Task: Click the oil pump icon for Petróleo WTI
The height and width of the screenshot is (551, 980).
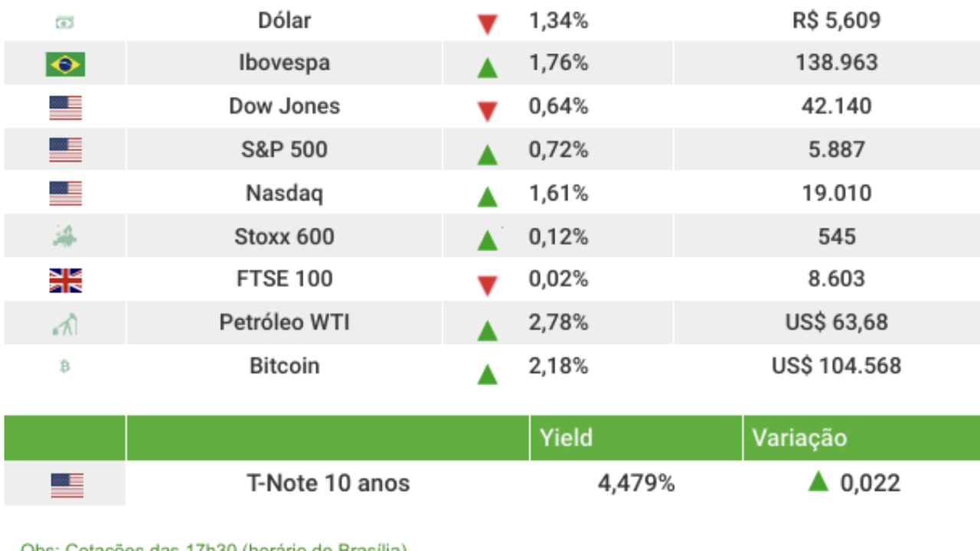Action: pyautogui.click(x=65, y=325)
